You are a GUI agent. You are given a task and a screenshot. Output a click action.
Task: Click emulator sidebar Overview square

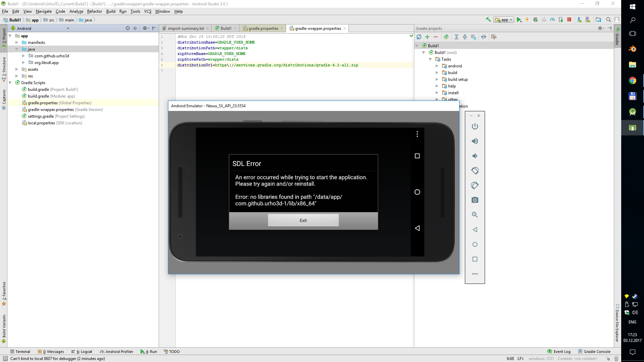[475, 259]
